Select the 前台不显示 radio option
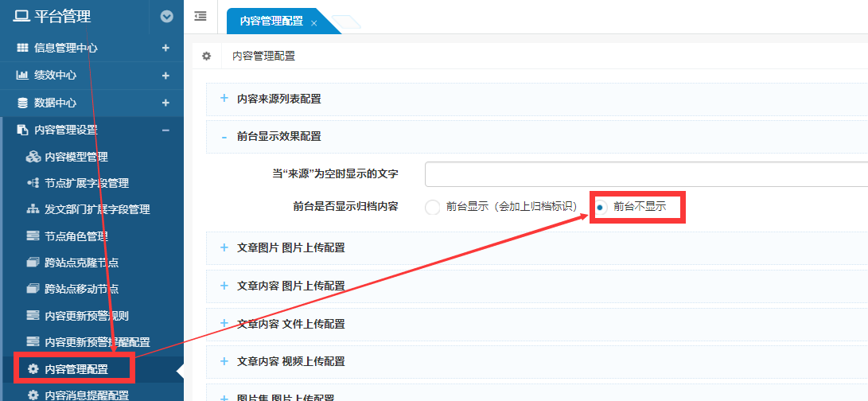 pyautogui.click(x=601, y=207)
